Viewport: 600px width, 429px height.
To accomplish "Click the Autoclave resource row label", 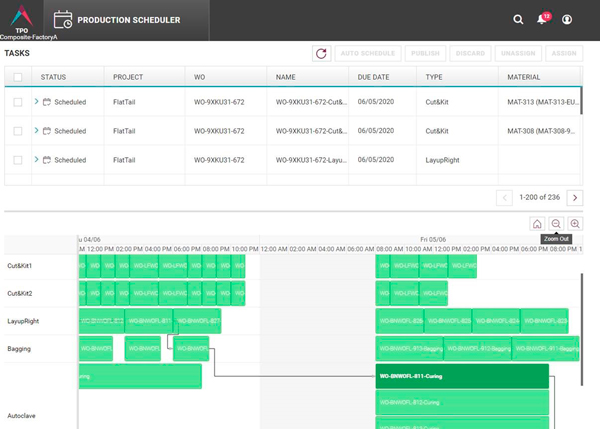I will pyautogui.click(x=21, y=416).
